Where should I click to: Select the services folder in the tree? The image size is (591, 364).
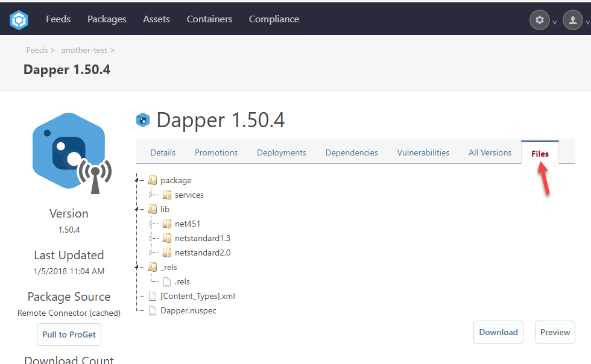tap(189, 195)
